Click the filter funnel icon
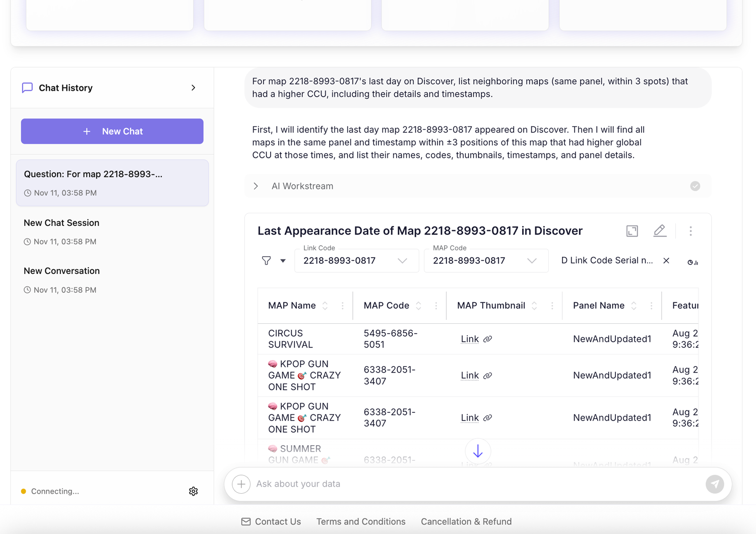This screenshot has height=534, width=756. point(267,261)
